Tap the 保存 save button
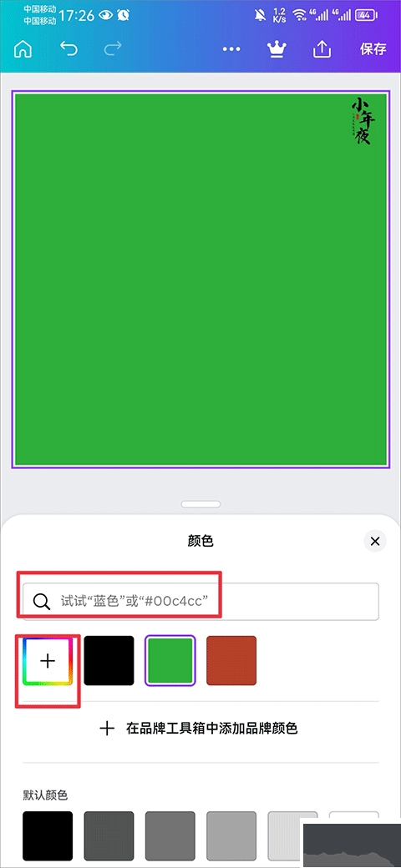401x868 pixels. click(x=373, y=48)
